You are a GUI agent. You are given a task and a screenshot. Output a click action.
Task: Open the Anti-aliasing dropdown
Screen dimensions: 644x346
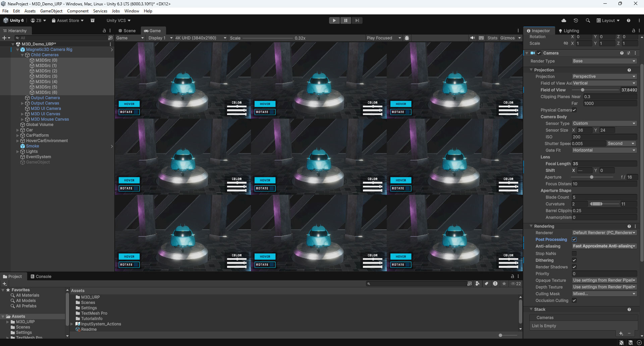pyautogui.click(x=604, y=246)
